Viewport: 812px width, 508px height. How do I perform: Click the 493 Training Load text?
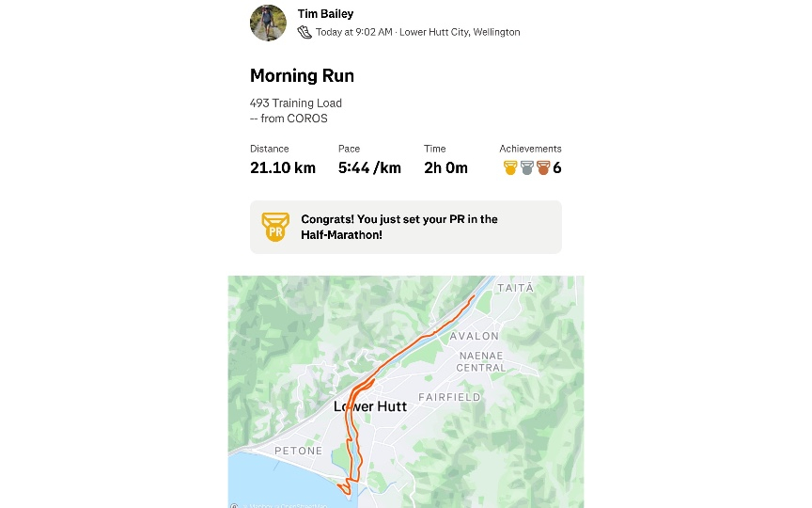295,103
